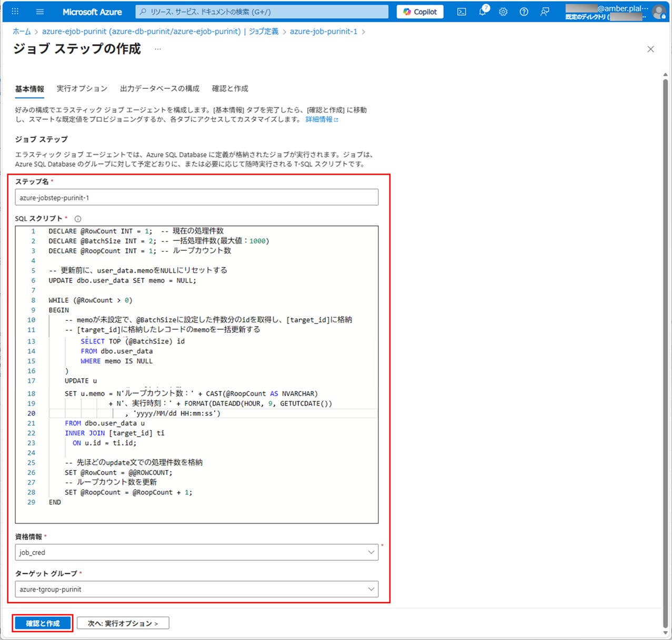
Task: Open the waffle apps grid icon
Action: (x=15, y=12)
